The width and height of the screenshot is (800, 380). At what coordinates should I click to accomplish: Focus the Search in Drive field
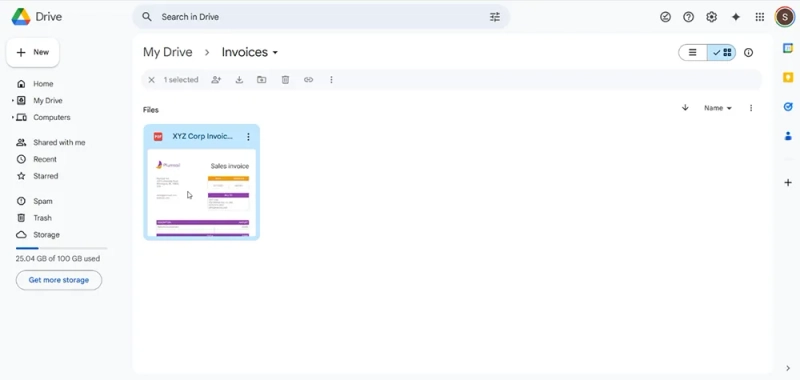(x=321, y=17)
